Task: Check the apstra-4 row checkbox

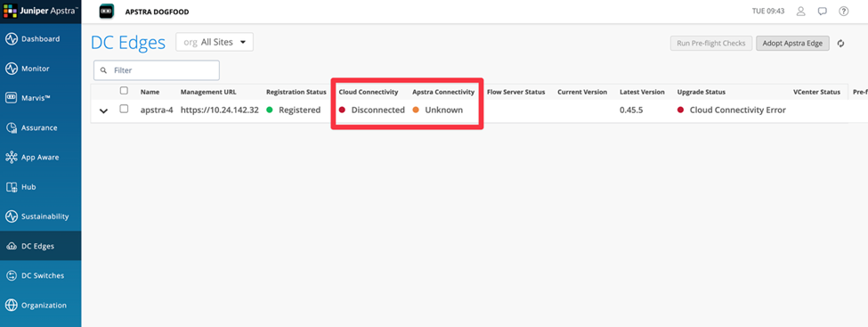Action: [x=124, y=109]
